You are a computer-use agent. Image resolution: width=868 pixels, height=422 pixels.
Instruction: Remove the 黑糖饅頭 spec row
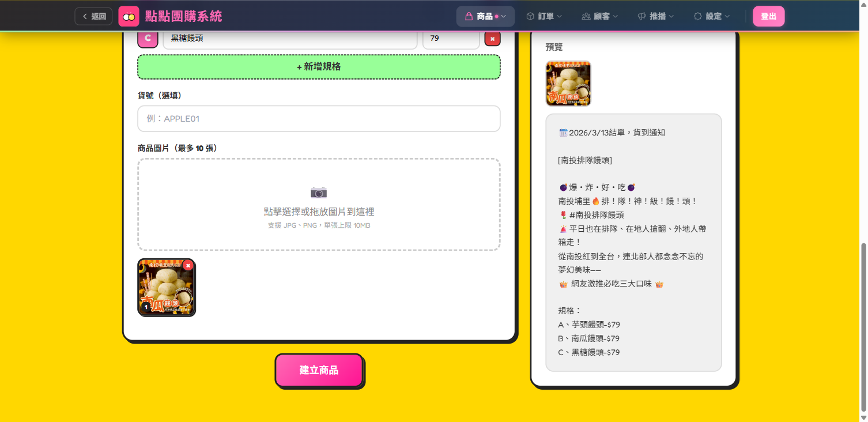(492, 39)
